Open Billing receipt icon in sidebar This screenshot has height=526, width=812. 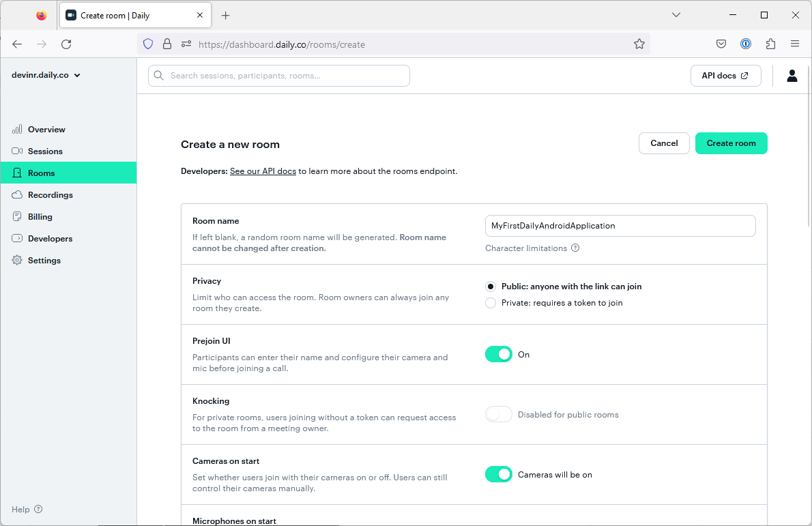pyautogui.click(x=17, y=216)
